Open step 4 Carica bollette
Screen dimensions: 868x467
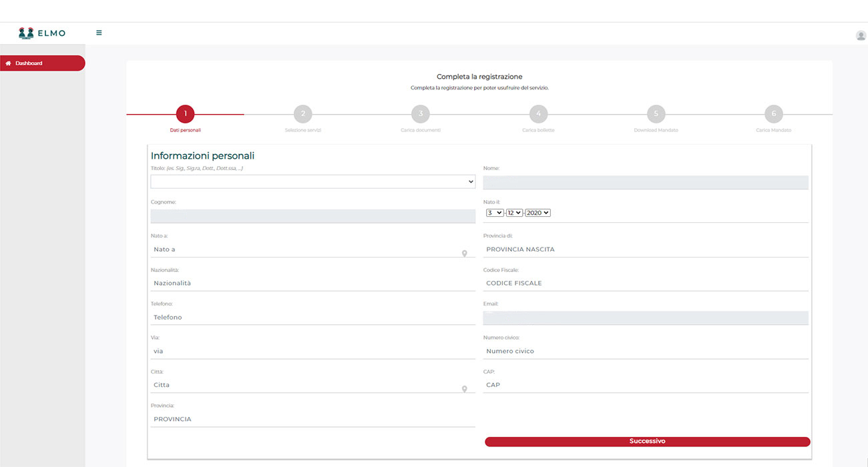pos(538,114)
